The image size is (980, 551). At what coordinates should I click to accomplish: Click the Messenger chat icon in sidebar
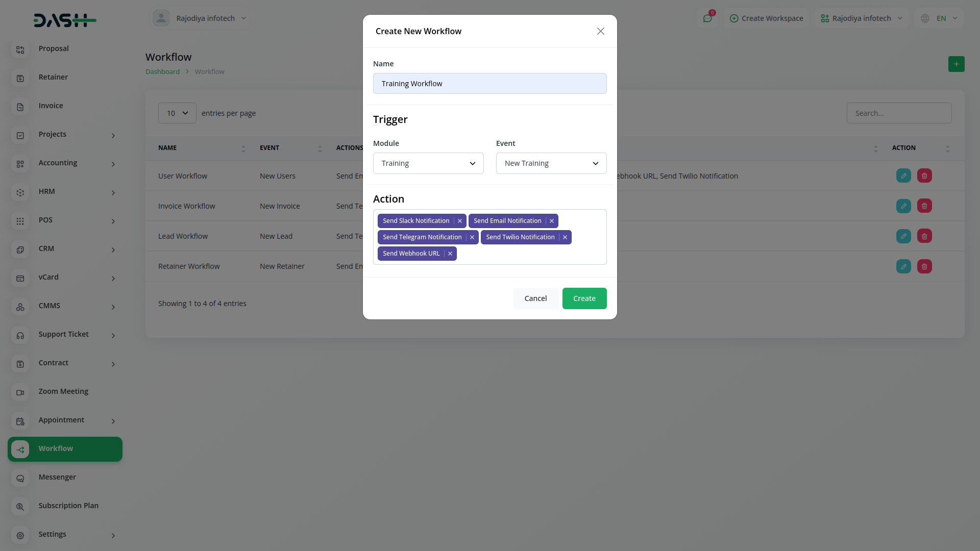click(20, 478)
